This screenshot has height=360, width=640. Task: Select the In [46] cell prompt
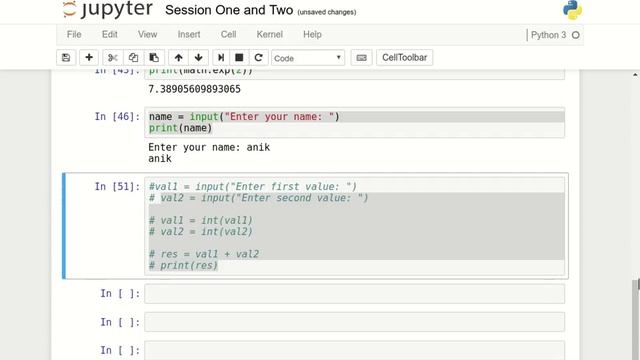coord(117,117)
